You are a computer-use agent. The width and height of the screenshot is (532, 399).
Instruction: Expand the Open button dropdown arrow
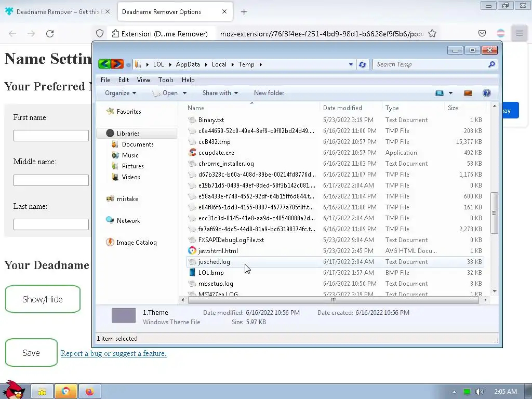(184, 93)
